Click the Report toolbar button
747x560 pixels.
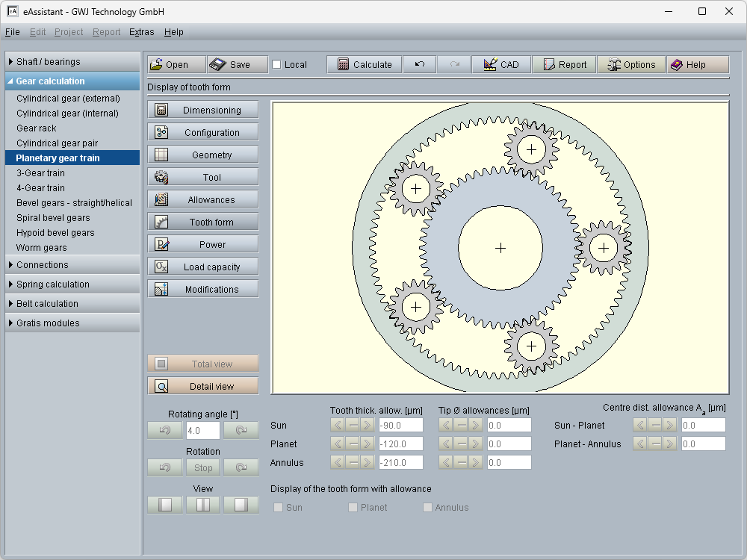(564, 65)
